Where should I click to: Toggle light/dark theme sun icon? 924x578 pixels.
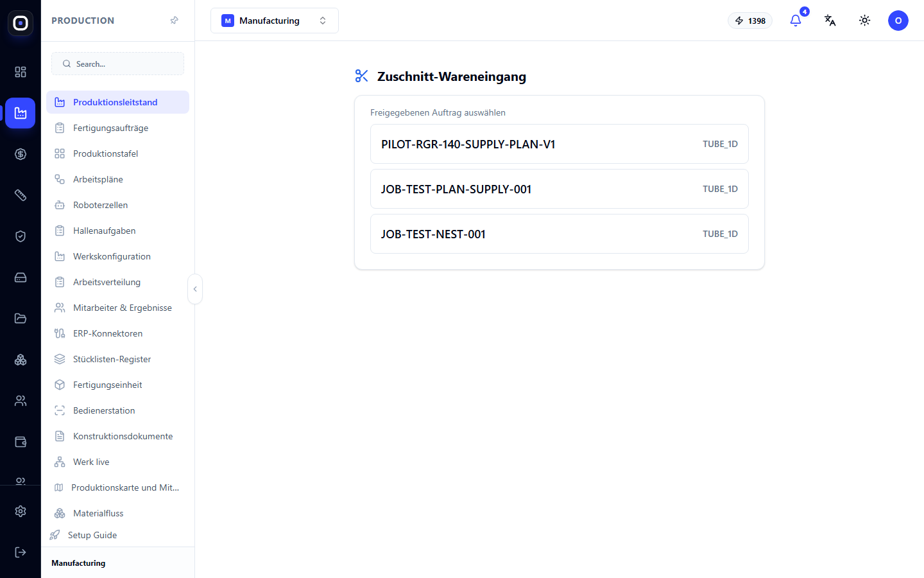[865, 21]
